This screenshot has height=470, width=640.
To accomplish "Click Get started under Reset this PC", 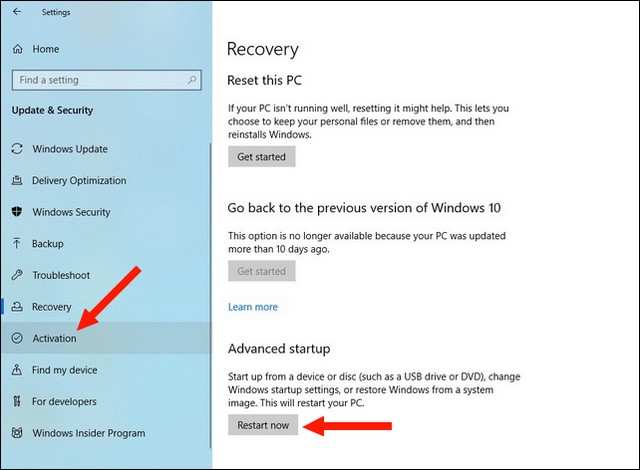I will coord(262,157).
